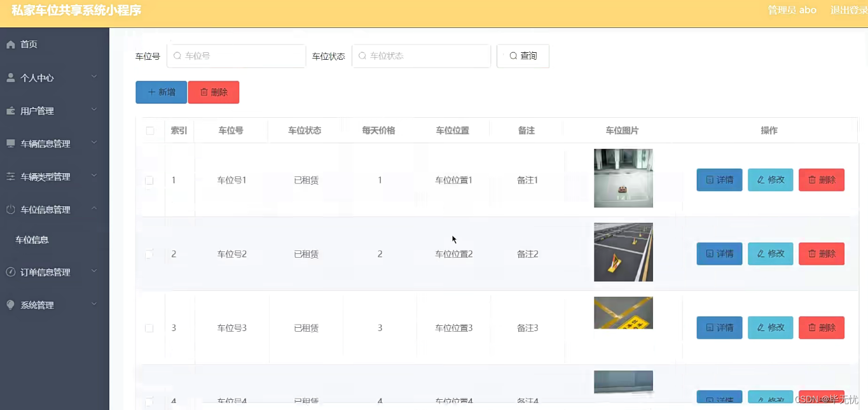Expand the 个人中心 menu arrow
Image resolution: width=868 pixels, height=410 pixels.
[94, 77]
